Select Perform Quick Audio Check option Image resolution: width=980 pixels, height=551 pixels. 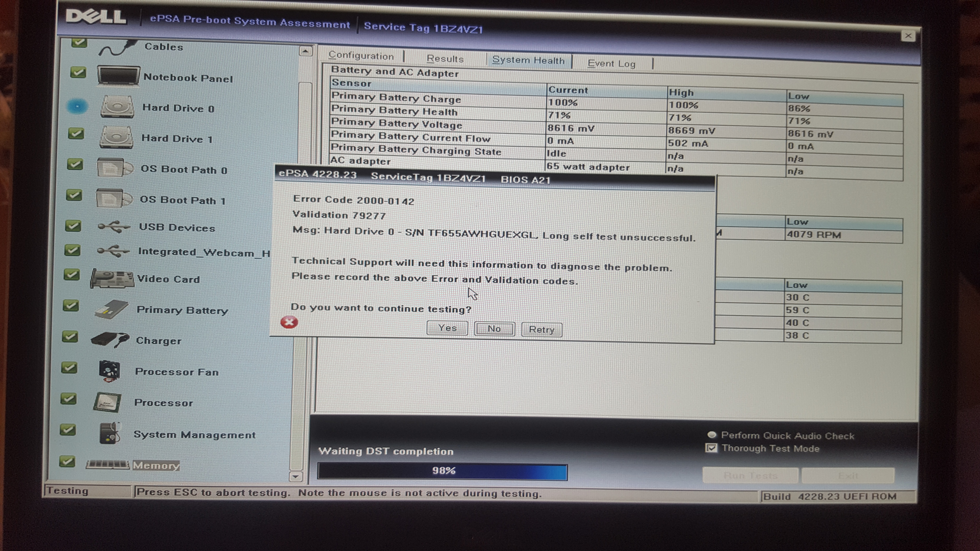[712, 435]
